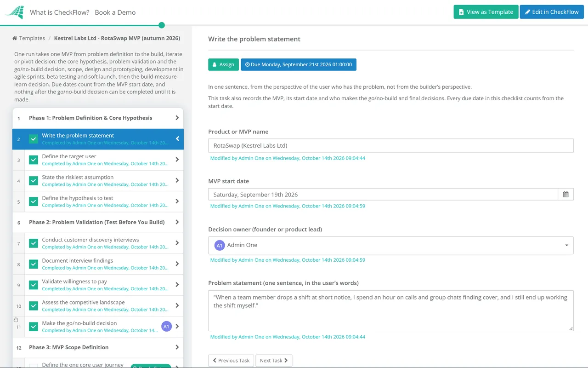This screenshot has width=588, height=368.
Task: Click the CheckFlow logo
Action: (x=15, y=12)
